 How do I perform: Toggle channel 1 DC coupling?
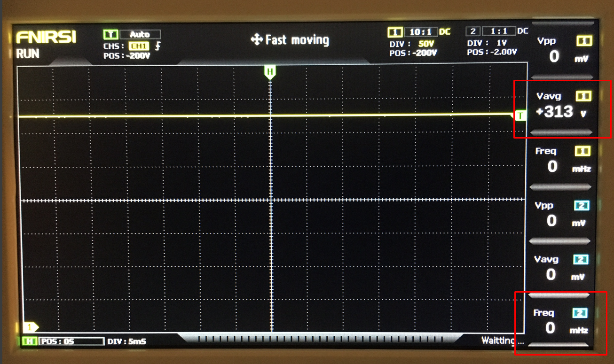click(x=445, y=32)
